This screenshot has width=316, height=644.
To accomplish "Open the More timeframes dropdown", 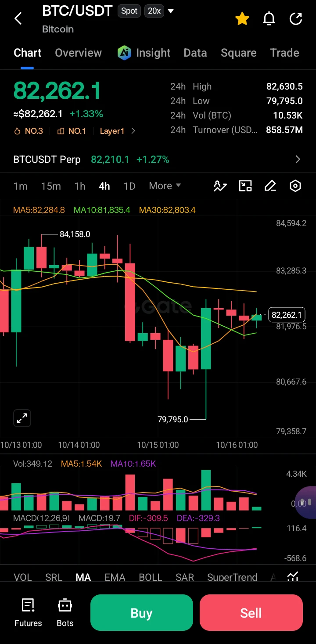I will coord(165,186).
